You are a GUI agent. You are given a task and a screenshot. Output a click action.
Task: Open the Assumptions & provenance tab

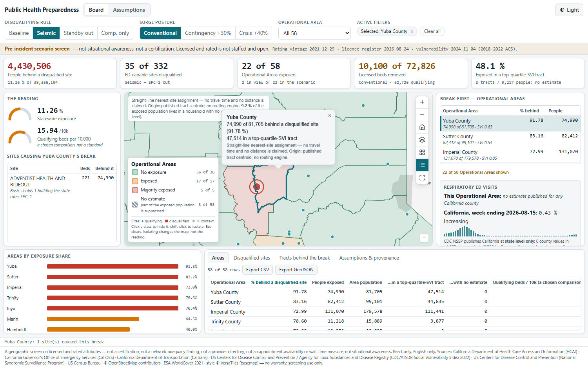(369, 258)
